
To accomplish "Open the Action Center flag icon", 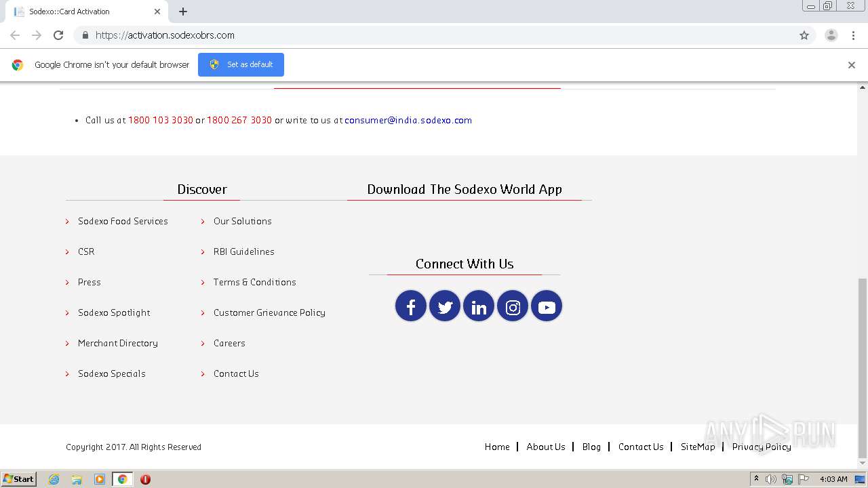I will coord(804,479).
